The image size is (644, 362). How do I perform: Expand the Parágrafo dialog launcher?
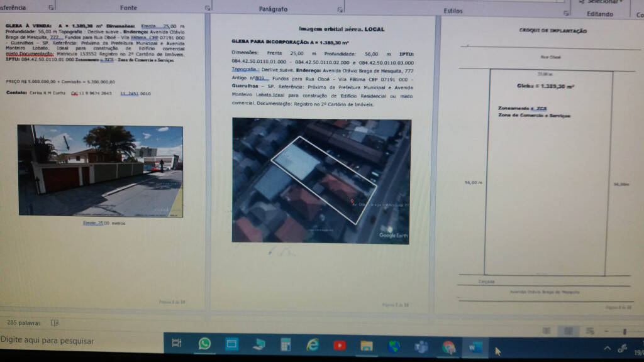click(x=340, y=10)
